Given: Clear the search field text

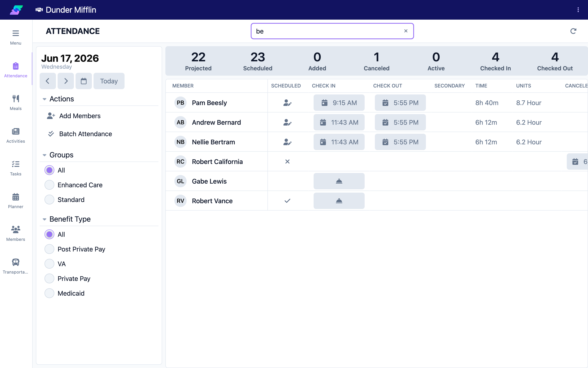Looking at the screenshot, I should [x=406, y=31].
